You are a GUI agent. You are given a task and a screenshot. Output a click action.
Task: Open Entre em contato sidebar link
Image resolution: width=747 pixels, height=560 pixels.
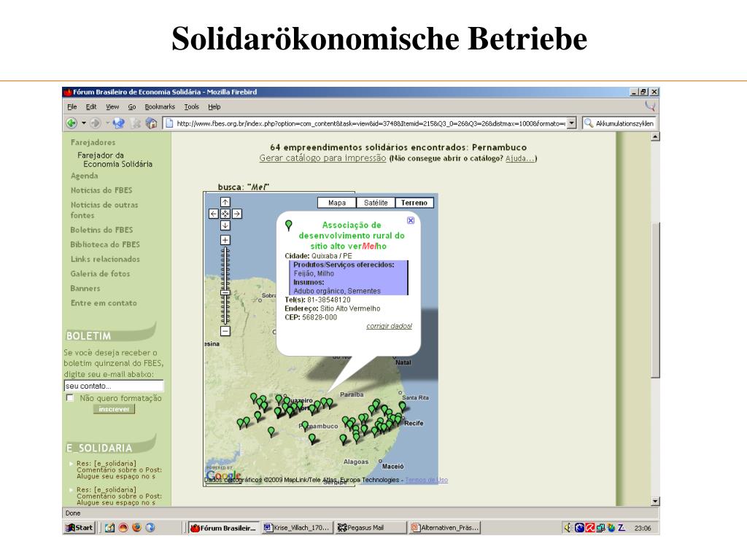104,303
